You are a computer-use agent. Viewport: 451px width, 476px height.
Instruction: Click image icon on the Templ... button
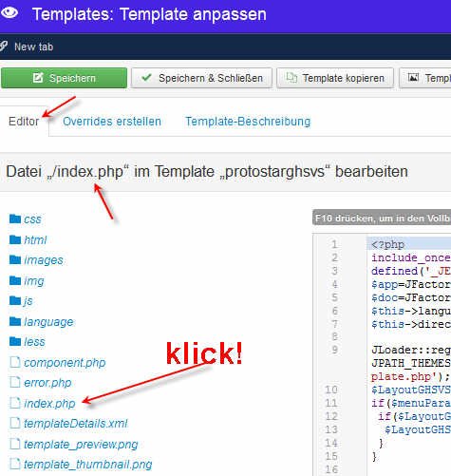413,77
